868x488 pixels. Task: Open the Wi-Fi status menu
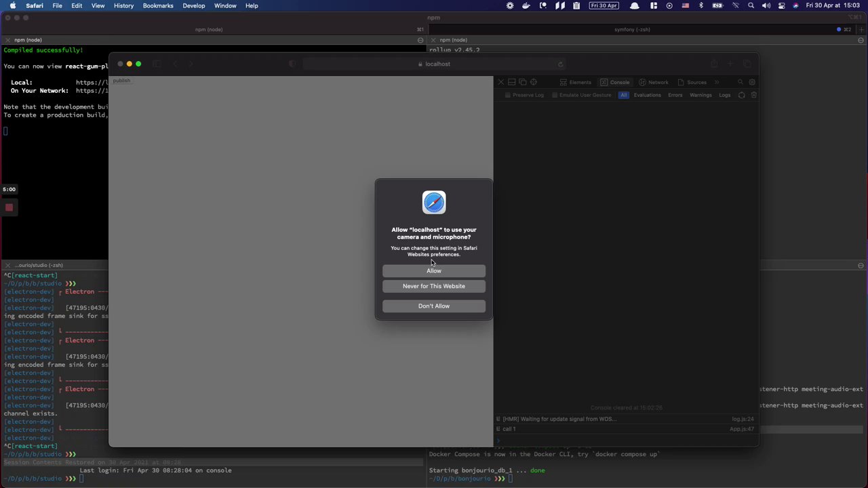(x=736, y=5)
